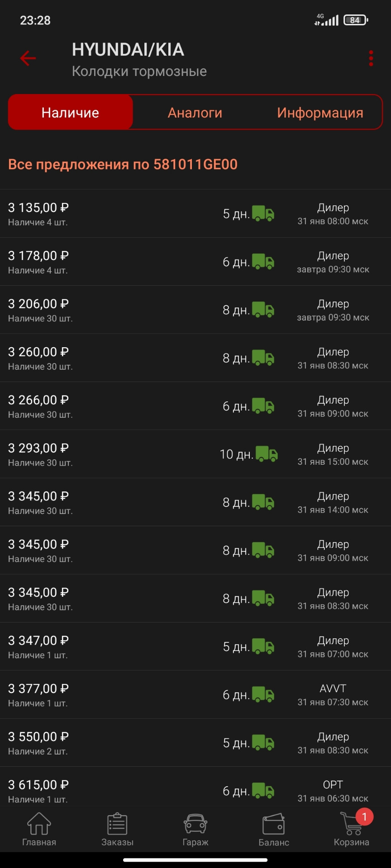Tap heading Все предложения по 581011GE00

tap(123, 164)
